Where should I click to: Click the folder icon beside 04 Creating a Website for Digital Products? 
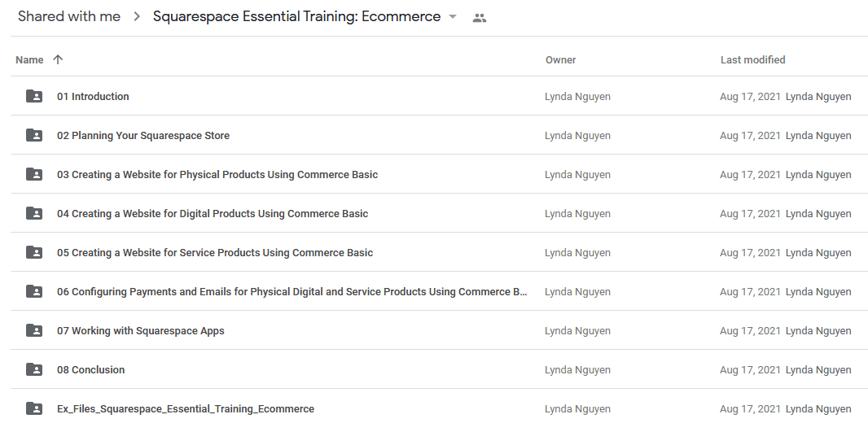pos(33,213)
